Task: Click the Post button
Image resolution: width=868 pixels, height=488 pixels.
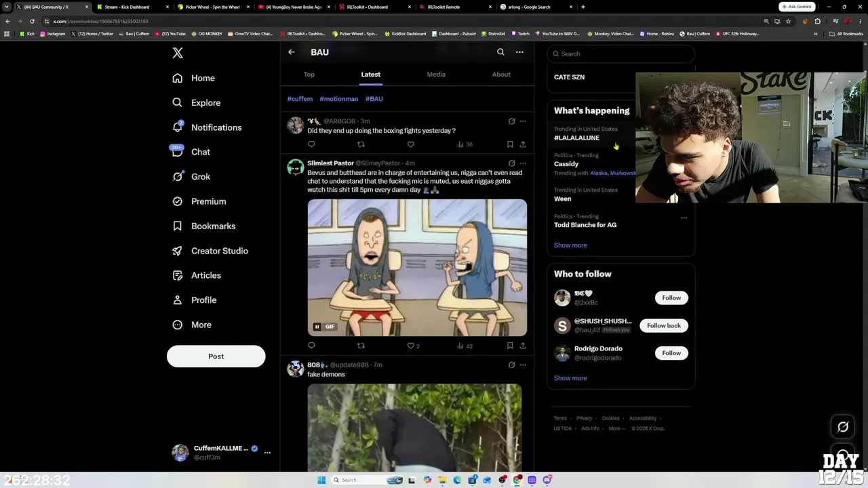Action: point(216,357)
